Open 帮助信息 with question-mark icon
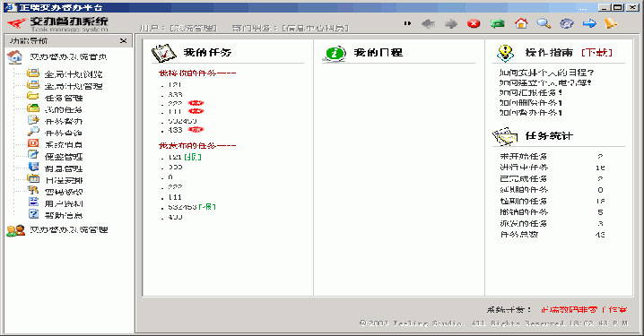Screen dimensions: 644x336 (64, 215)
